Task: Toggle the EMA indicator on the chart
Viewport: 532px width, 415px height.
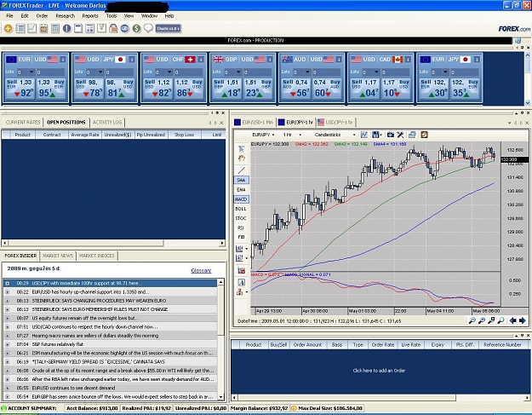Action: click(x=241, y=189)
